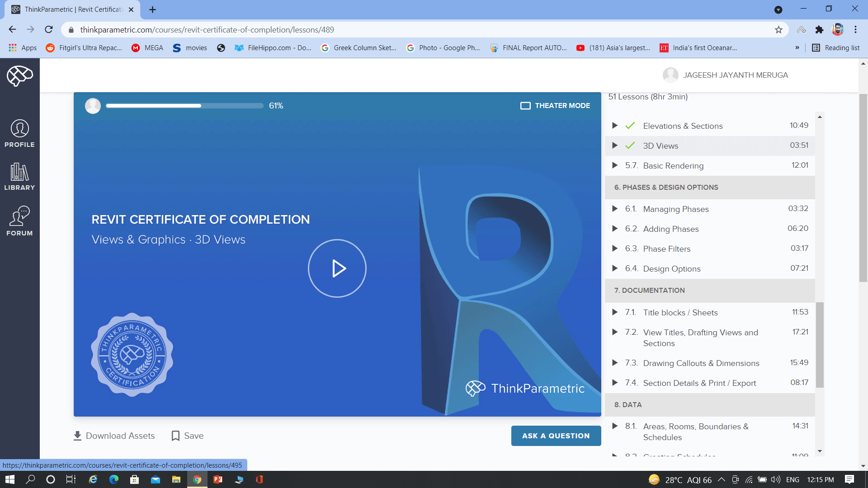Screen dimensions: 868x488
Task: Open the Greek Column Sket... bookmark
Action: click(x=359, y=48)
